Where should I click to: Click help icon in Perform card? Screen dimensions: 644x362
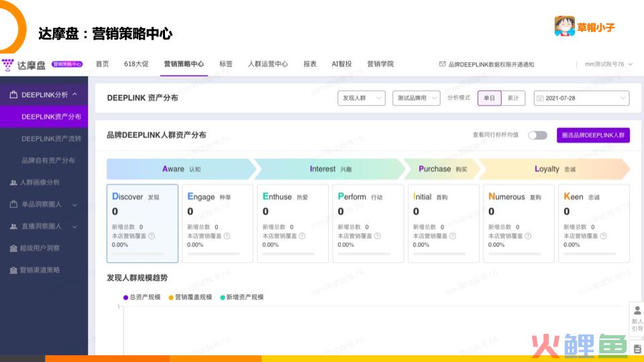[x=377, y=236]
